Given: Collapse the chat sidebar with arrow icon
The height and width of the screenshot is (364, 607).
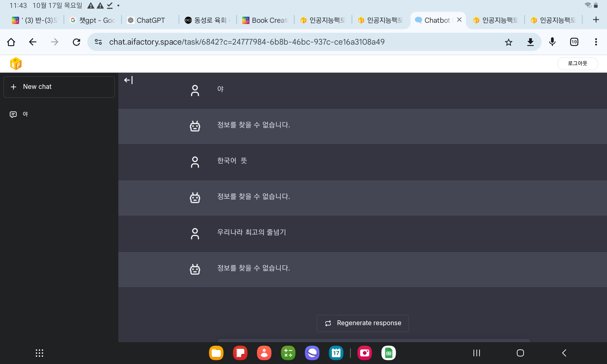Looking at the screenshot, I should 128,80.
